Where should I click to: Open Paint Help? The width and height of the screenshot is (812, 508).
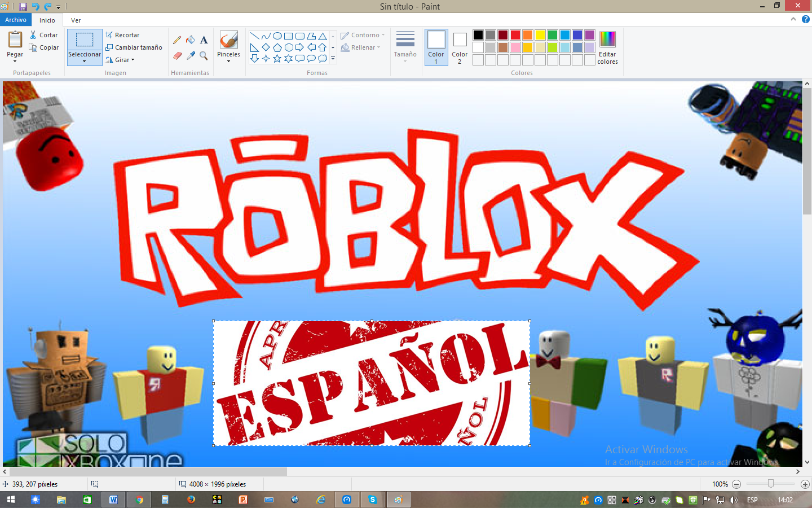click(806, 19)
